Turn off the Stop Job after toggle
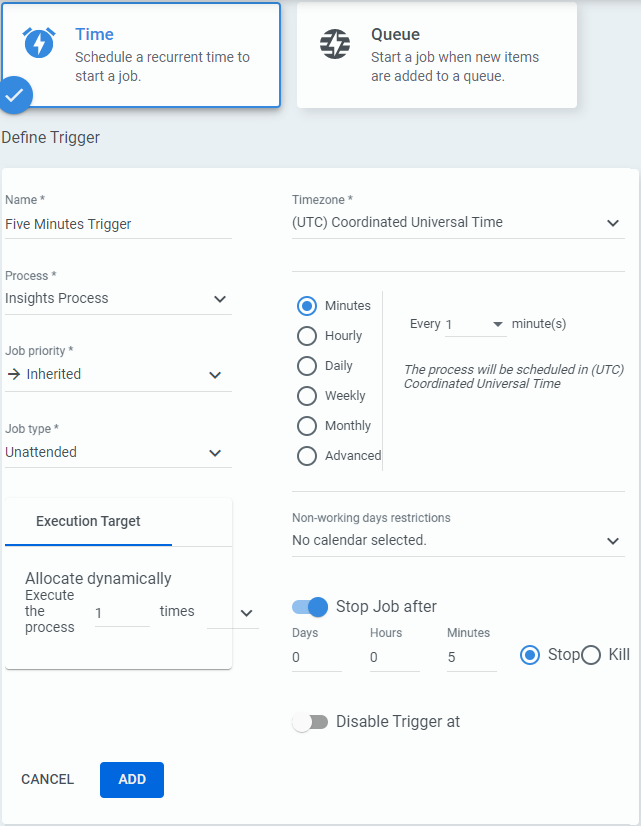Image resolution: width=641 pixels, height=826 pixels. point(310,607)
